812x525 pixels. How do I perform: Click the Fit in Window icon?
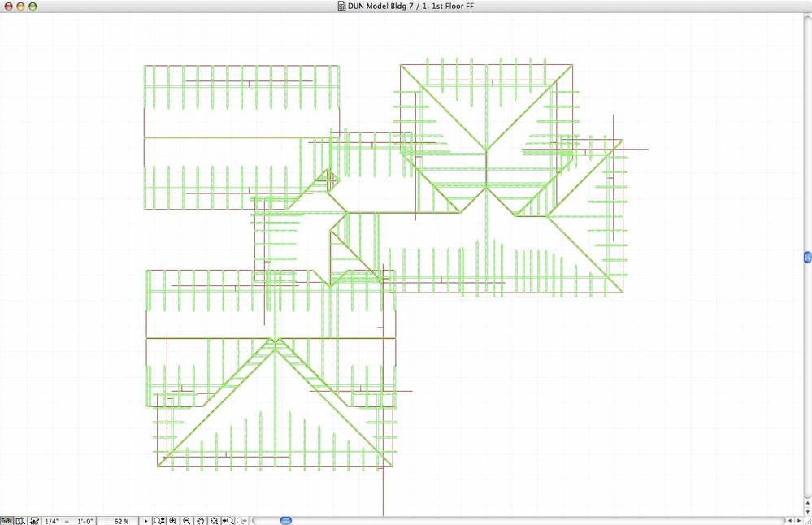pyautogui.click(x=215, y=521)
